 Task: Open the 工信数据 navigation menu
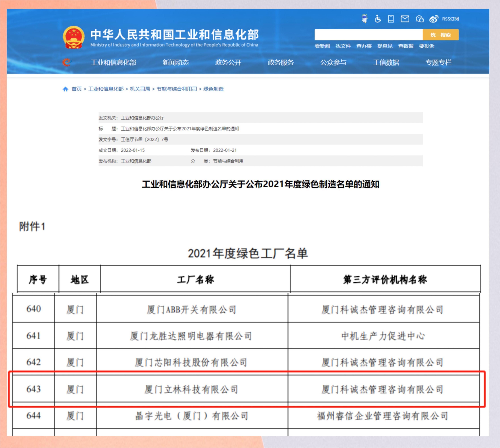click(386, 62)
